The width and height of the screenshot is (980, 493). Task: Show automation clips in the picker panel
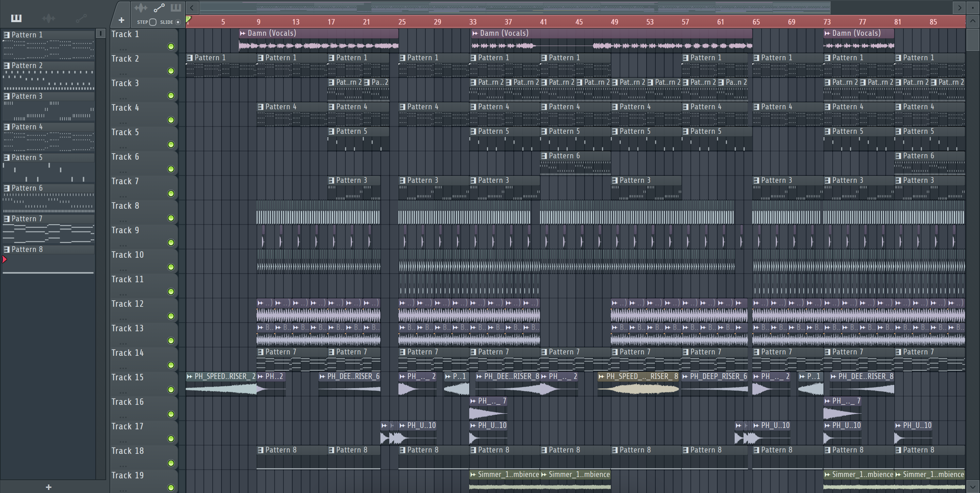coord(81,18)
